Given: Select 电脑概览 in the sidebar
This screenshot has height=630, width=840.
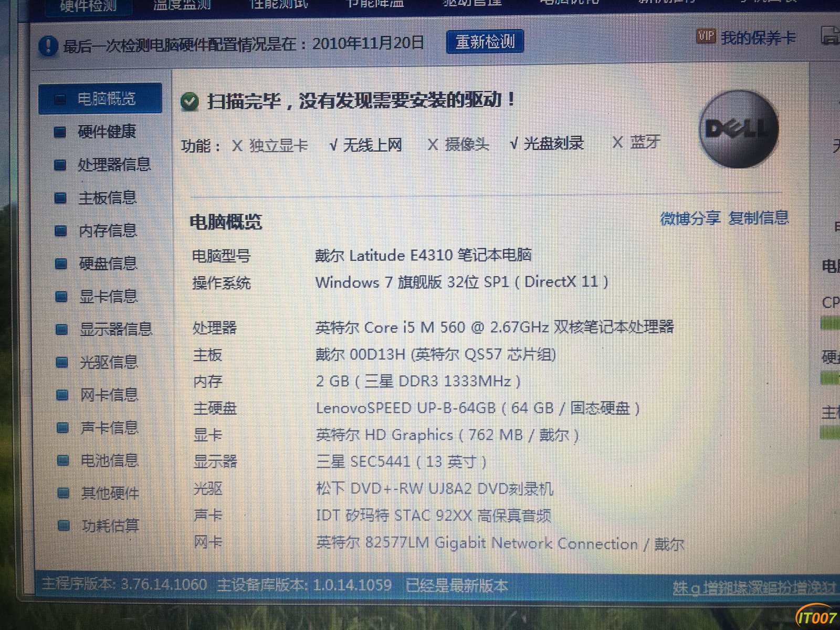Looking at the screenshot, I should point(100,98).
